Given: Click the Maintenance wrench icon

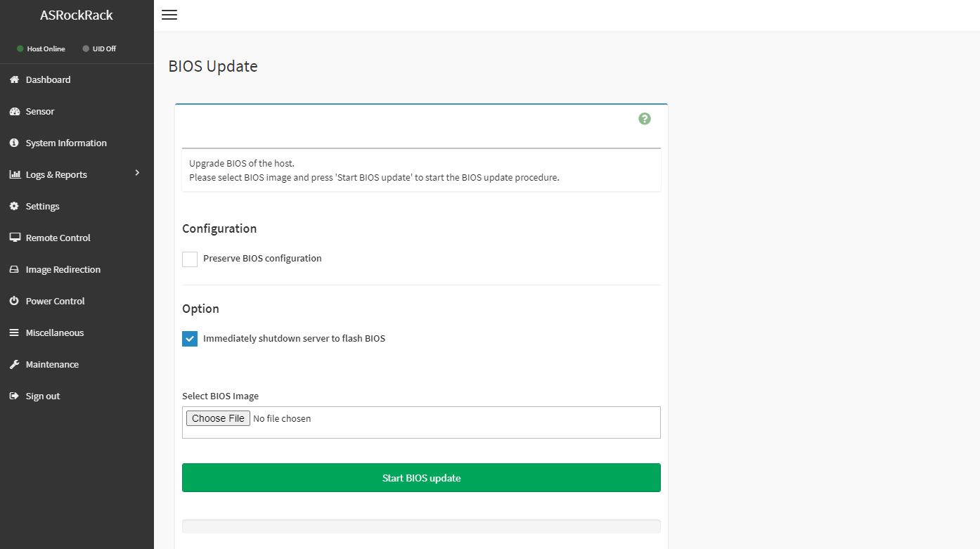Looking at the screenshot, I should click(x=14, y=365).
